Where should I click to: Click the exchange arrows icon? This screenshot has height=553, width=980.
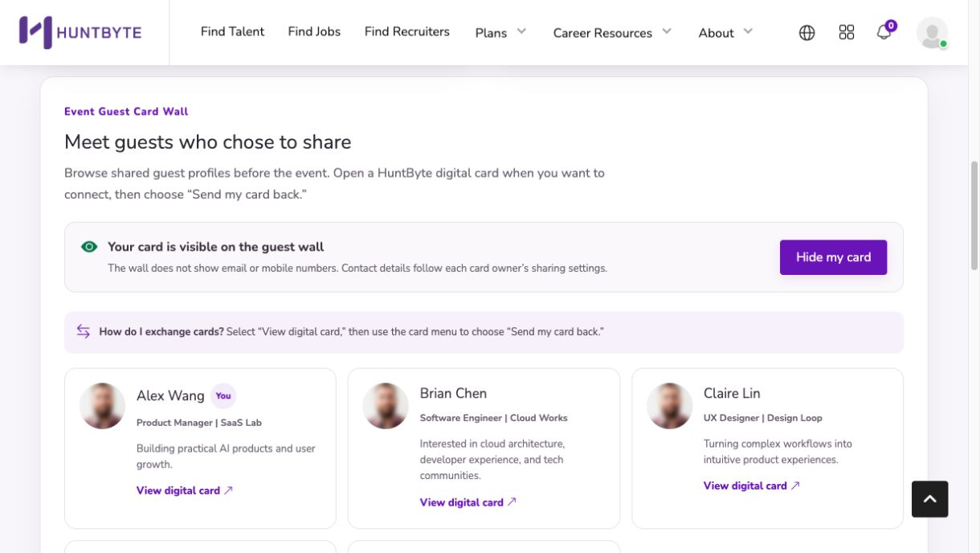pyautogui.click(x=84, y=331)
